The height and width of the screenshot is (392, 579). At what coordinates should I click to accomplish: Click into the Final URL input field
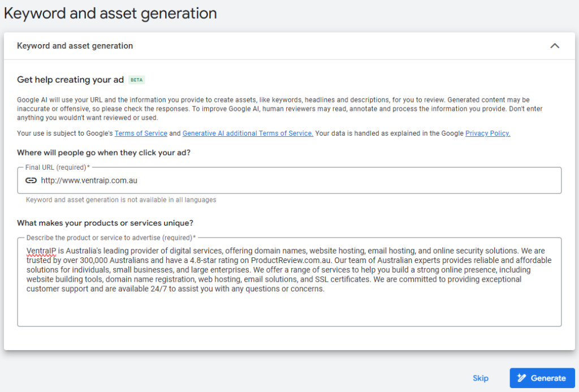click(x=289, y=180)
